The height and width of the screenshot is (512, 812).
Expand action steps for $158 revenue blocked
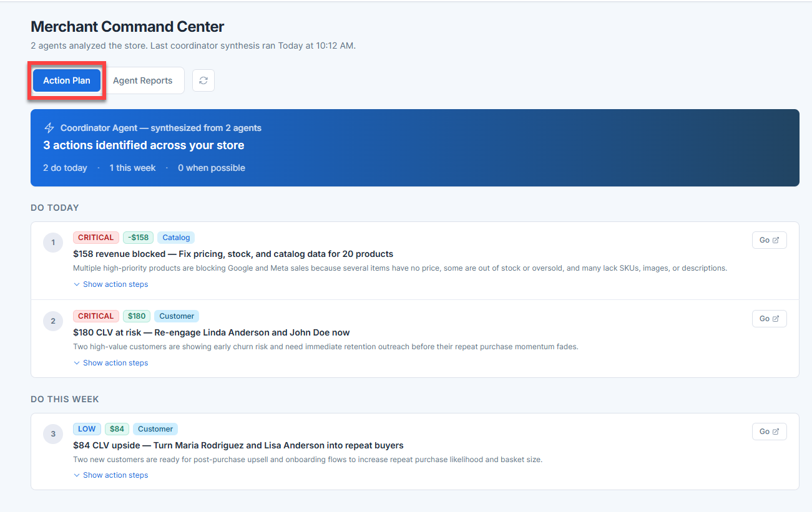(111, 284)
